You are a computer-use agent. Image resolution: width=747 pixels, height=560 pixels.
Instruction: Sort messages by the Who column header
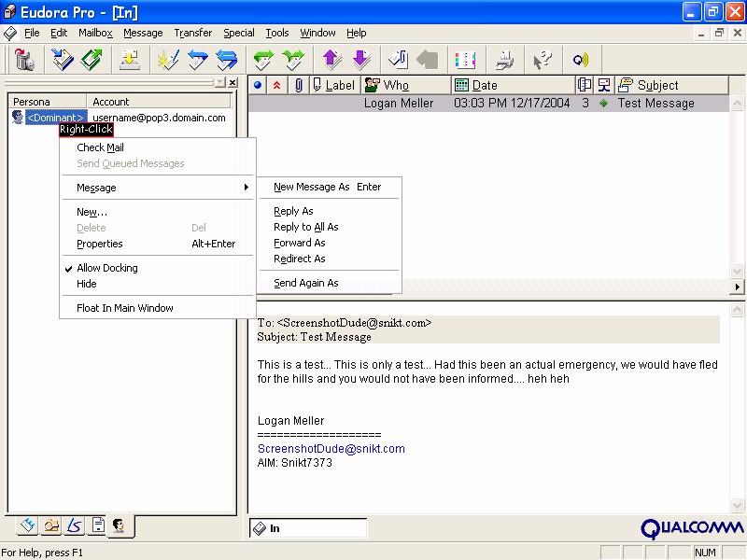click(x=406, y=85)
